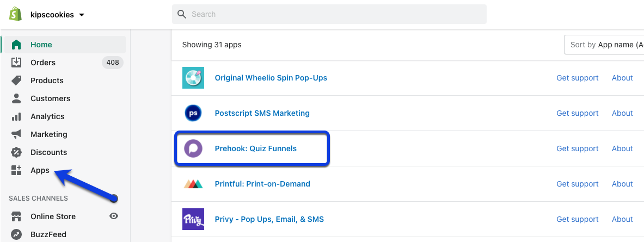Get support for Privy app
This screenshot has height=242, width=644.
point(578,220)
